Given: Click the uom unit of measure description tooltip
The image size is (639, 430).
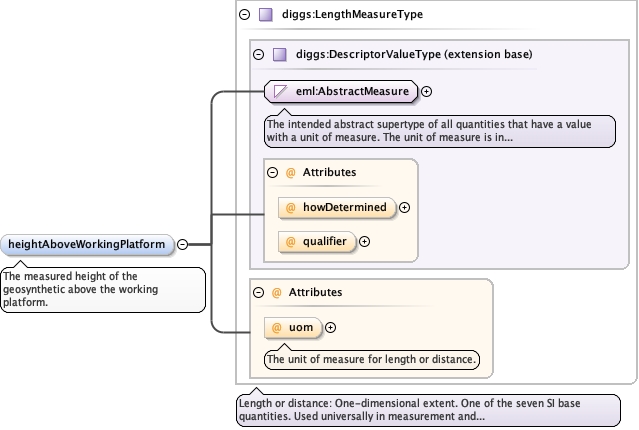Looking at the screenshot, I should pos(372,359).
